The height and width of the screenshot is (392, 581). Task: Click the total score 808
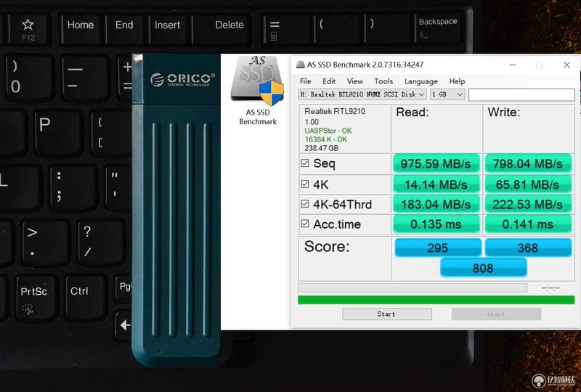click(483, 268)
